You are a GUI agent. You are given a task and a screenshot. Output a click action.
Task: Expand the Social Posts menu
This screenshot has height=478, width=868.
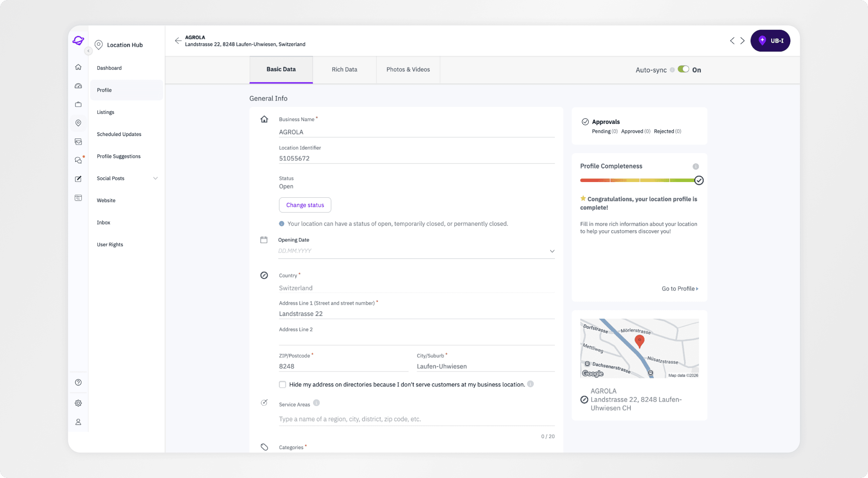click(156, 178)
